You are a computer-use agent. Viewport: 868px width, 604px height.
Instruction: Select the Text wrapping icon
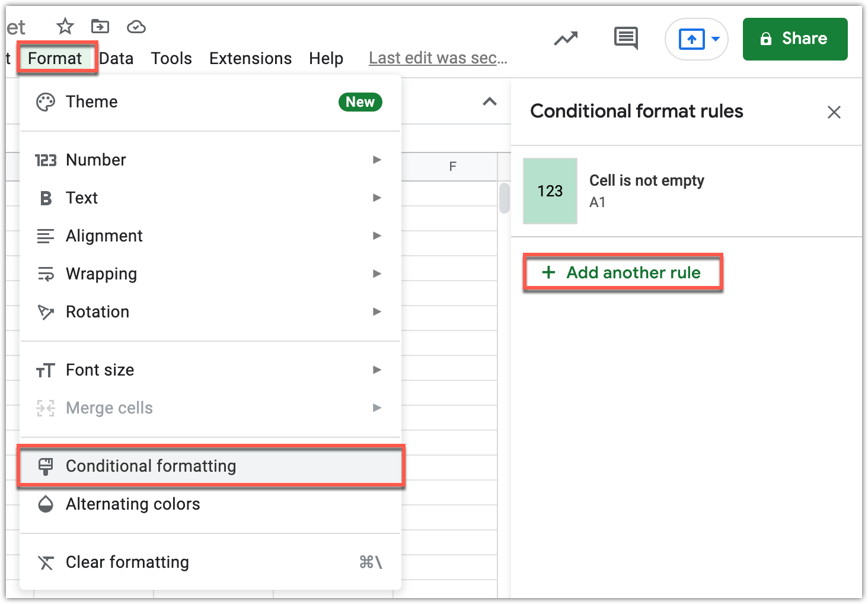point(46,274)
